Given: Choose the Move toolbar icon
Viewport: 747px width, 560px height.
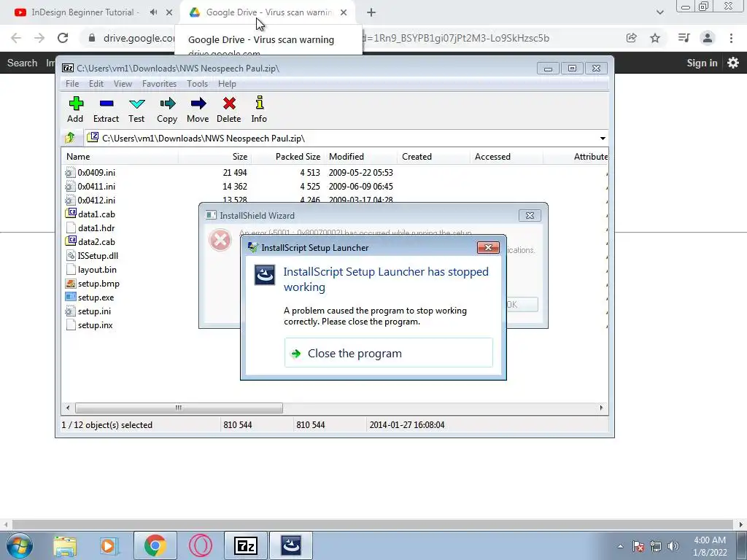Looking at the screenshot, I should click(x=198, y=109).
